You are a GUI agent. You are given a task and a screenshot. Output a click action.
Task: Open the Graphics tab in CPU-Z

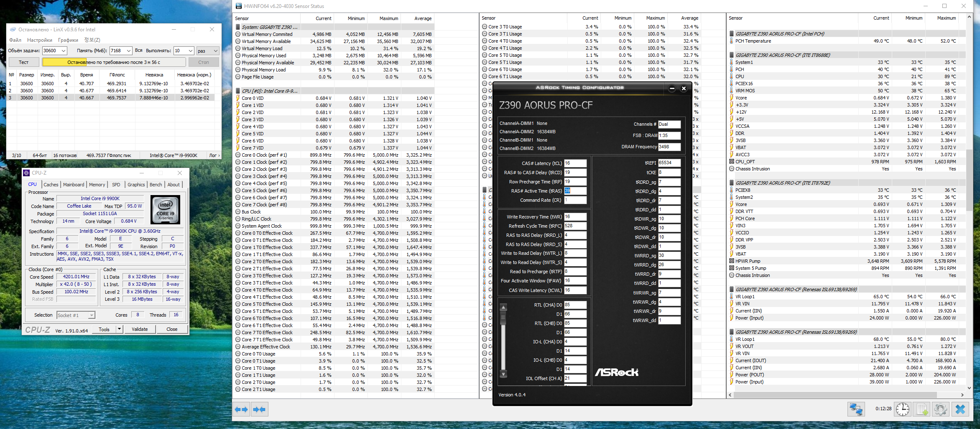click(136, 185)
